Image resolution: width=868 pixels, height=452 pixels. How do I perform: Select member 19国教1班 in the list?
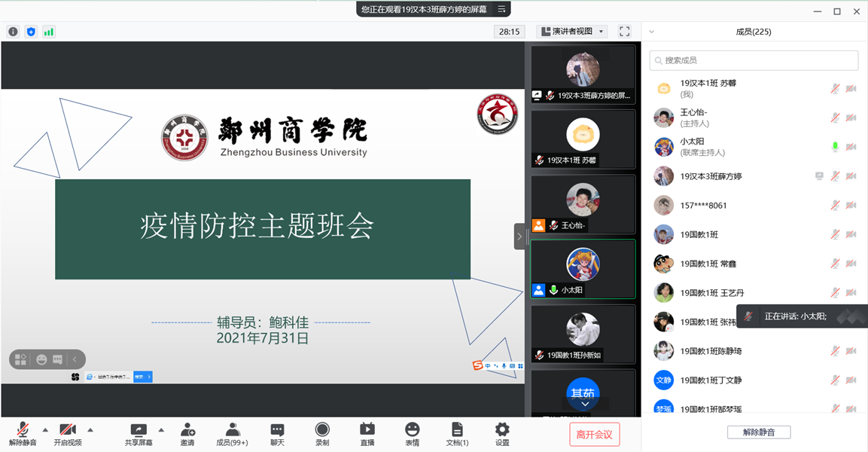click(x=754, y=234)
